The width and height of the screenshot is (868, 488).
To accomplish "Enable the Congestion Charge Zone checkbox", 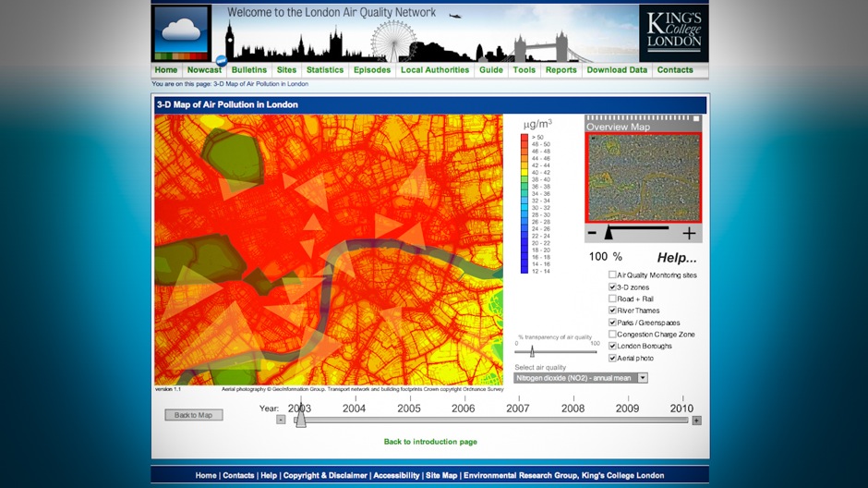I will tap(612, 335).
